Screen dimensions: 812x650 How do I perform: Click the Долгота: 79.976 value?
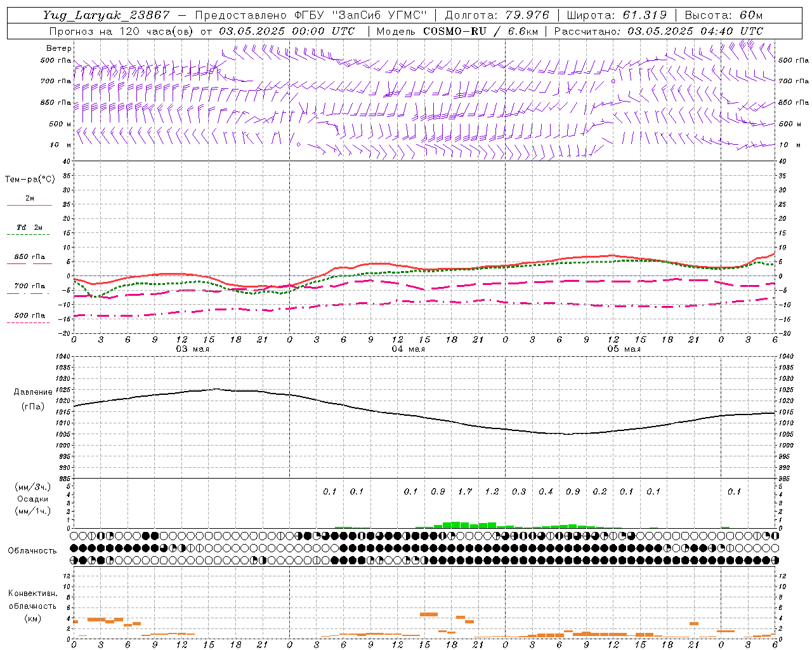pos(497,15)
